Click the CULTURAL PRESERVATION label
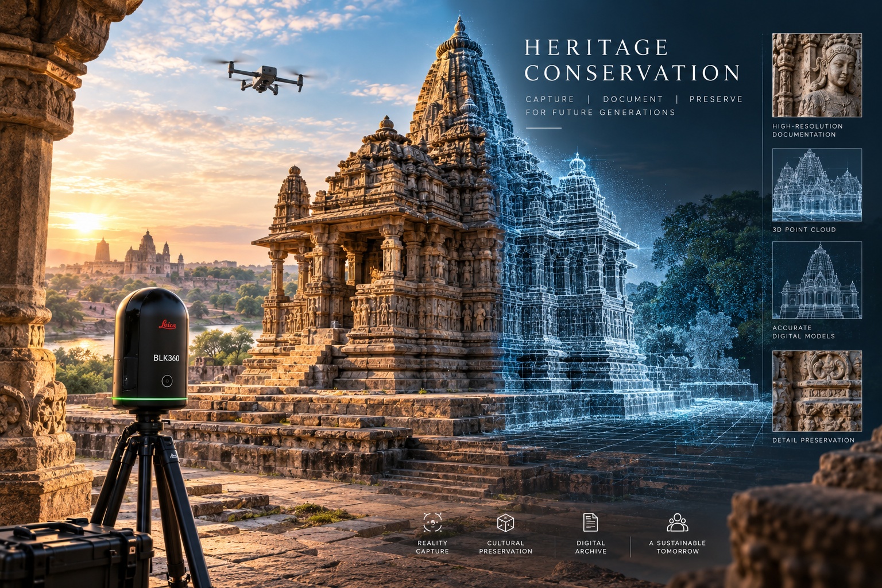The image size is (882, 588). pyautogui.click(x=505, y=547)
